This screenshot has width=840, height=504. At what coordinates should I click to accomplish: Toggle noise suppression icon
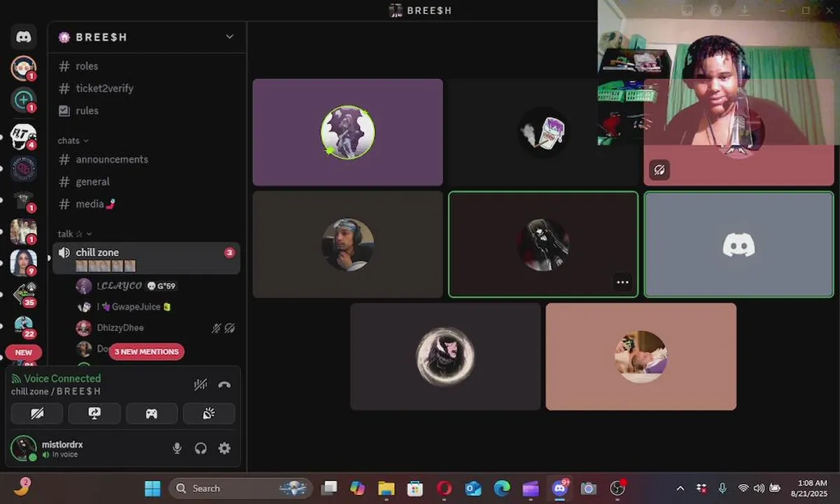(201, 384)
